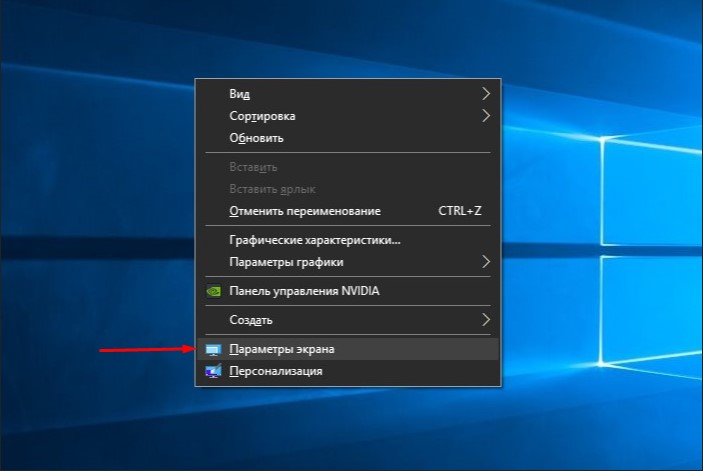Click the NVIDIA logo icon in the menu
703x471 pixels.
coord(214,291)
